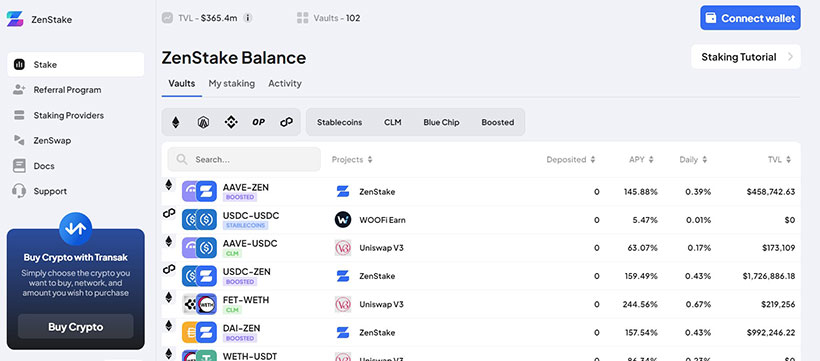Click the USDC-ZEN token pair icon

[x=199, y=276]
